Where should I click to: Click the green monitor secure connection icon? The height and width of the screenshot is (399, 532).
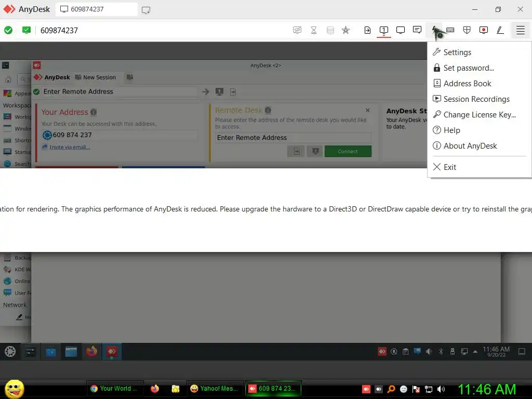(x=26, y=30)
